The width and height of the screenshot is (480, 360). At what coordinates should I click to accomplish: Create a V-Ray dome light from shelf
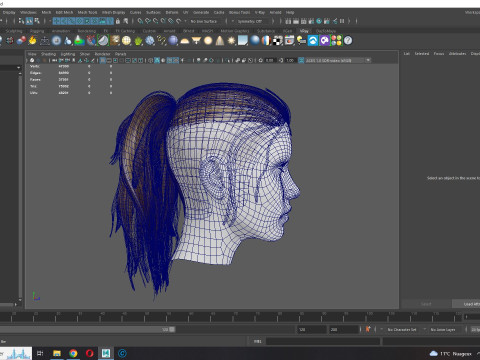coord(184,41)
